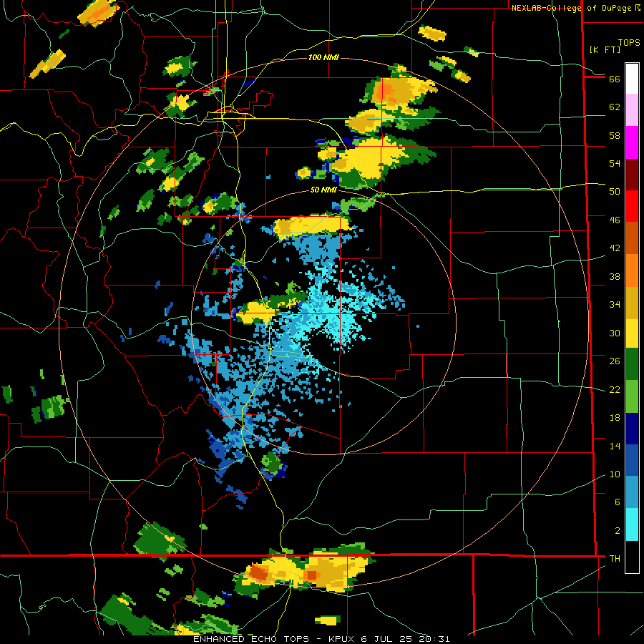The image size is (644, 644).
Task: Click the white swatch in the tops legend
Action: coord(632,79)
